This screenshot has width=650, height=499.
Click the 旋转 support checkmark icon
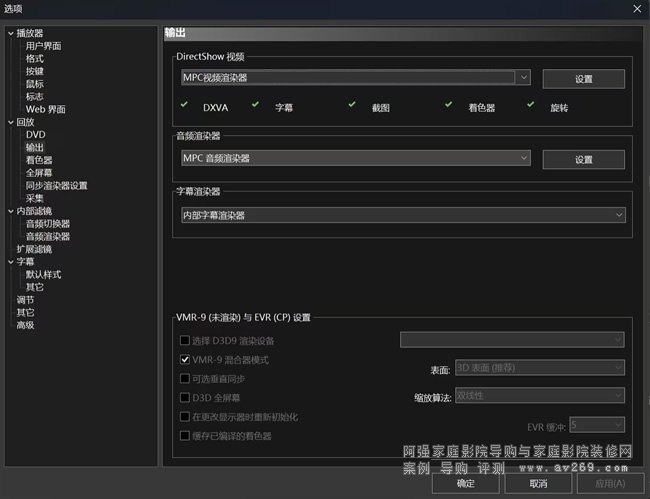(x=530, y=104)
